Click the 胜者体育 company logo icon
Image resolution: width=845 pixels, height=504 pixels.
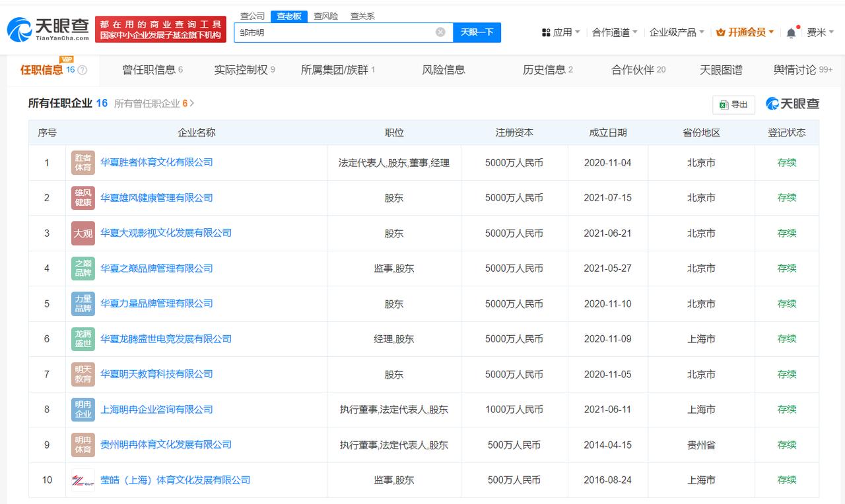point(83,162)
